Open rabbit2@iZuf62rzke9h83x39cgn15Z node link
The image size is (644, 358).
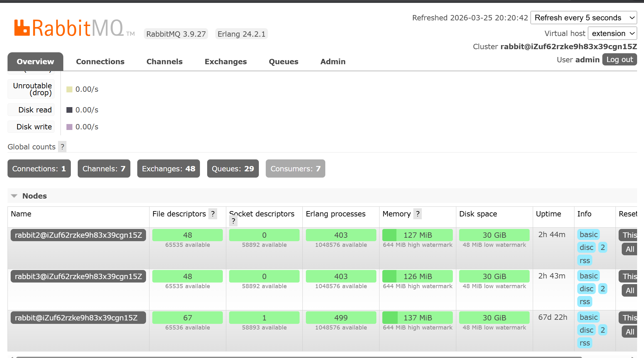coord(78,235)
